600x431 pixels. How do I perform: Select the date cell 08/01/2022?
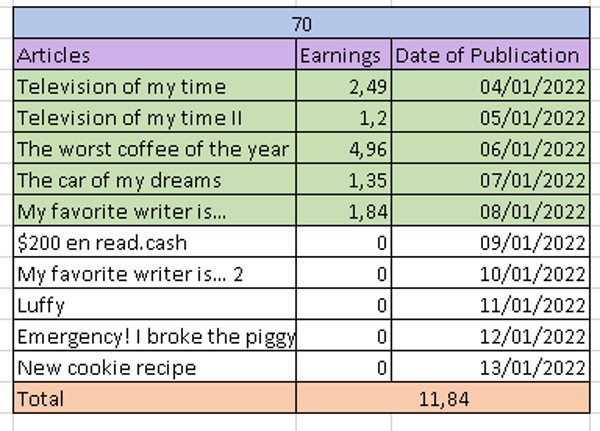491,211
